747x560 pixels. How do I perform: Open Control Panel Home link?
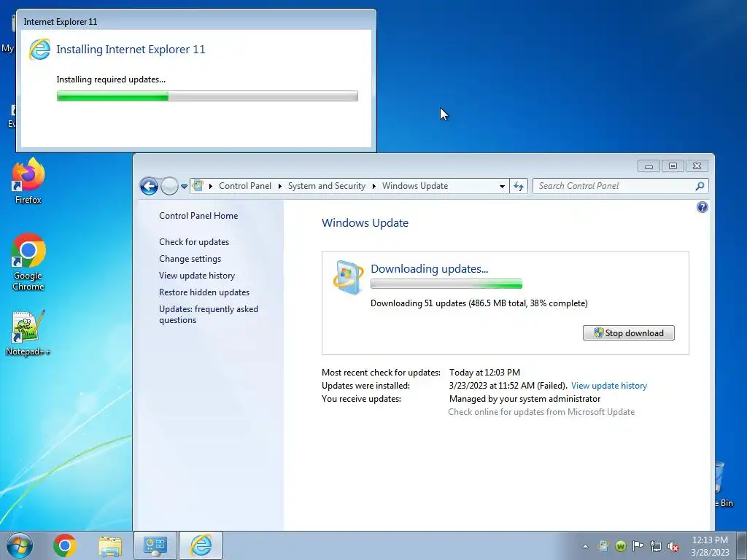tap(198, 216)
